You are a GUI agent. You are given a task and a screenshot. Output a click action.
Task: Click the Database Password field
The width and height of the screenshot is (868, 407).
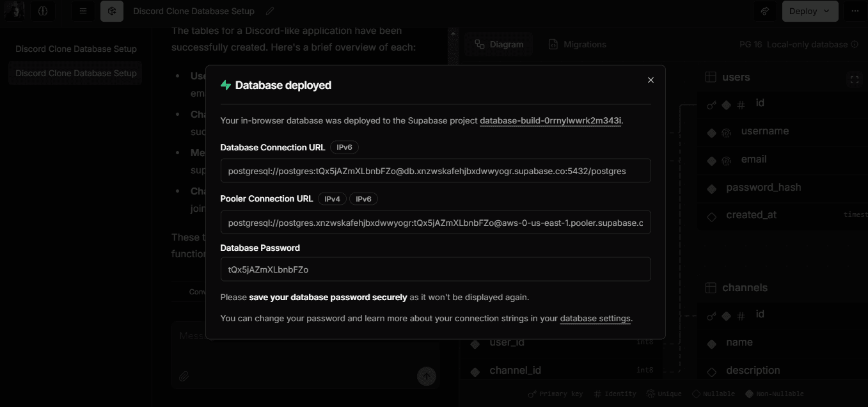click(x=435, y=269)
